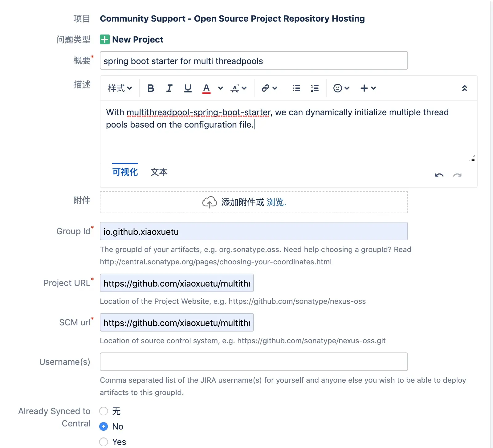Select Yes for Already Synced to Central
Screen dimensions: 493x448
[x=104, y=442]
